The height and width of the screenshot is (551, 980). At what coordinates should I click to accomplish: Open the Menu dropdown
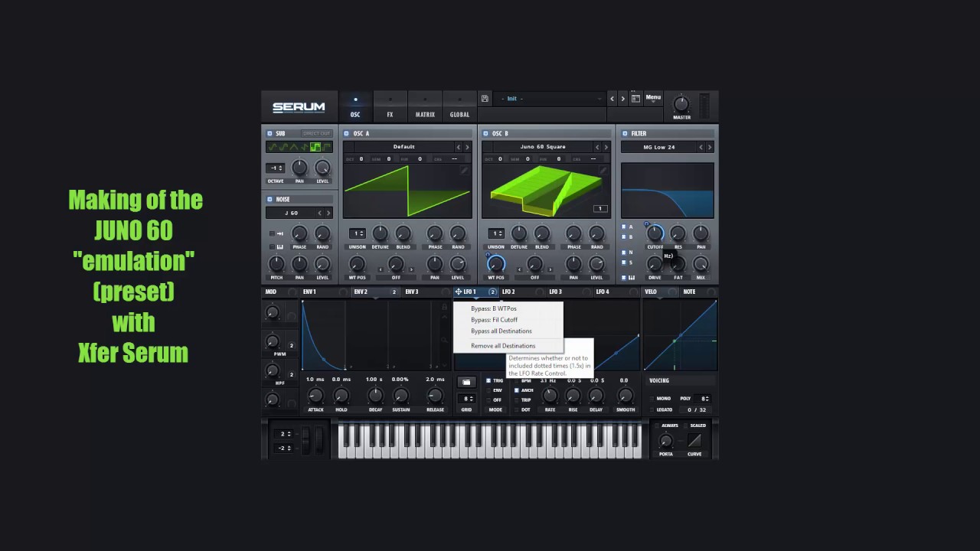pyautogui.click(x=653, y=97)
